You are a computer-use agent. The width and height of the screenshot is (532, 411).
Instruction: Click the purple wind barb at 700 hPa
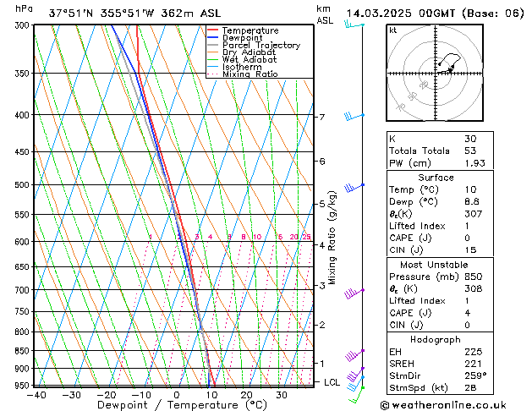[354, 293]
